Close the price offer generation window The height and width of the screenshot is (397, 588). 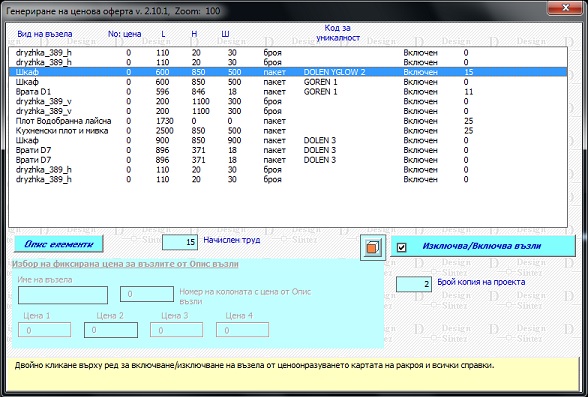click(566, 8)
